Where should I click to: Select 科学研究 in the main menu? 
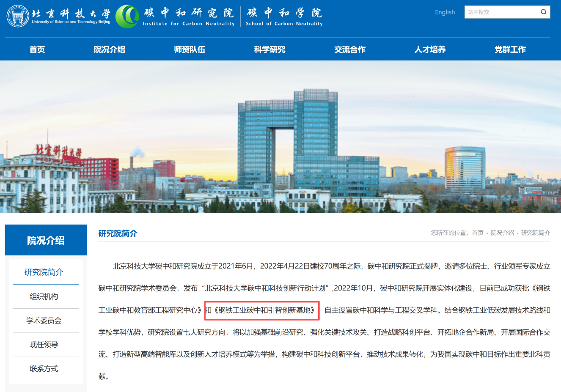tap(269, 49)
